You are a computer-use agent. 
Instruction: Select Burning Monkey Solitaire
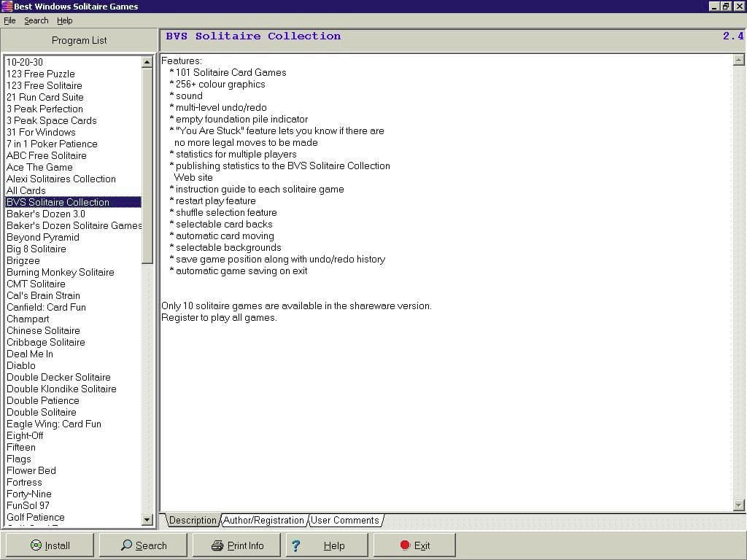pos(73,272)
